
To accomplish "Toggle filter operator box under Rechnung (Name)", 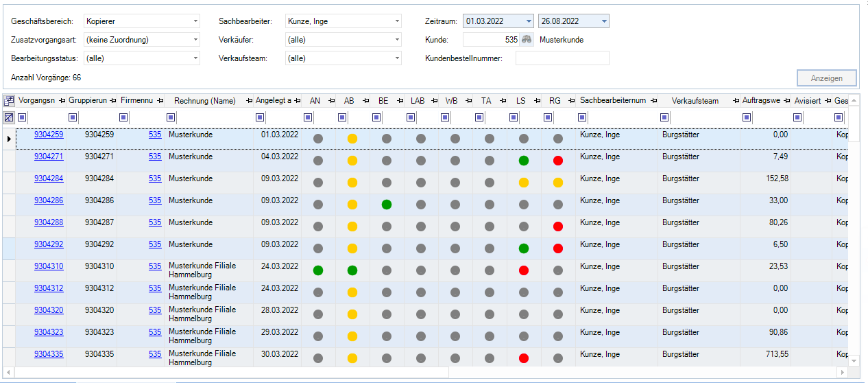I will (170, 117).
